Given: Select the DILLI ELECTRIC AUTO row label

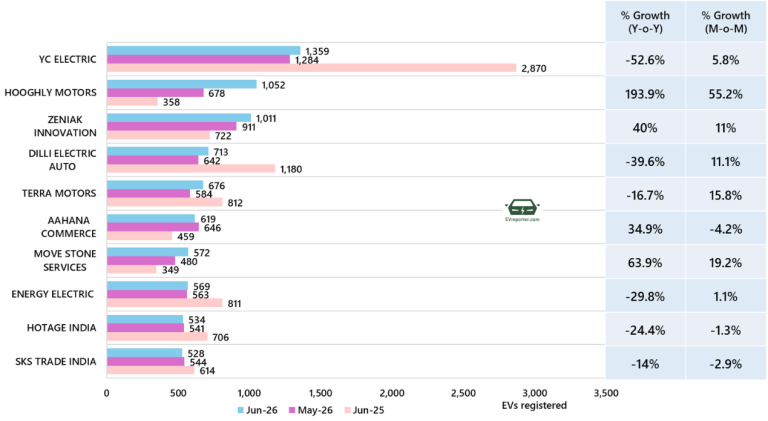Looking at the screenshot, I should (62, 160).
